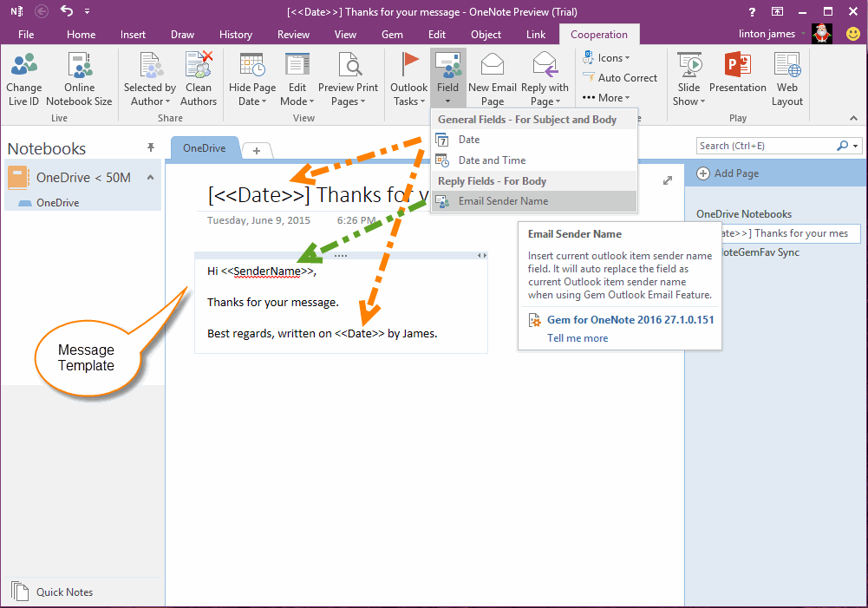Open the Link ribbon tab
The image size is (868, 608).
coord(536,35)
